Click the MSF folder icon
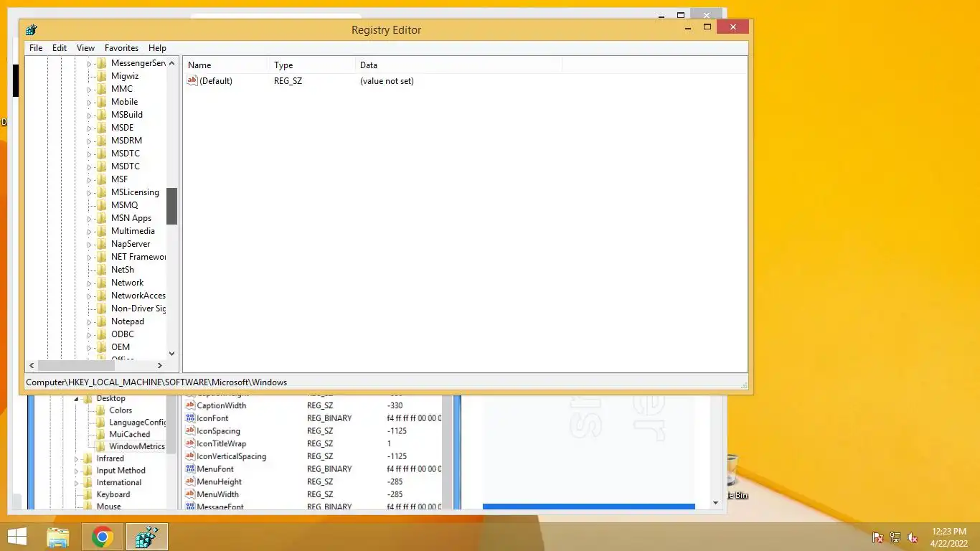This screenshot has width=980, height=551. tap(101, 179)
